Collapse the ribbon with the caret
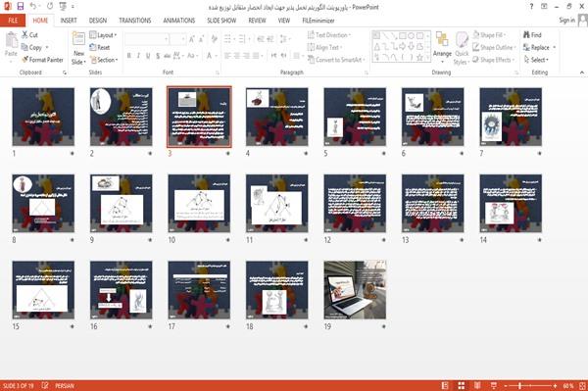This screenshot has width=588, height=391. click(582, 73)
